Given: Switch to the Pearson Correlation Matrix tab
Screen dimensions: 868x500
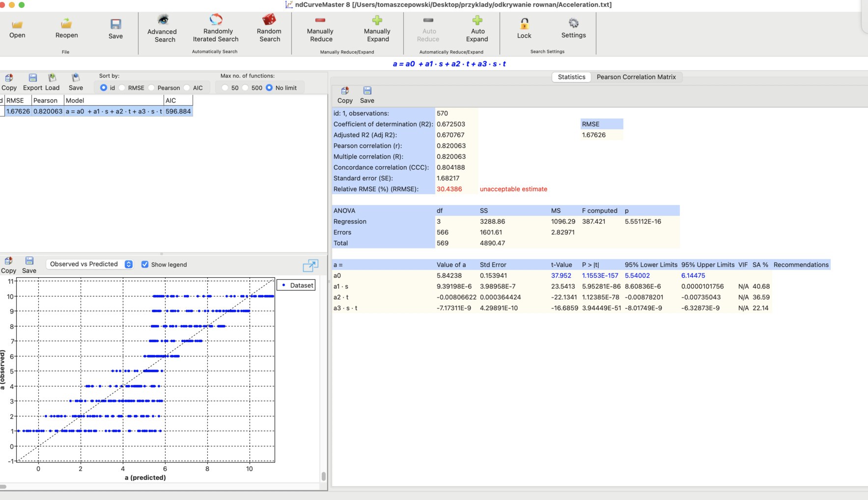Looking at the screenshot, I should (x=637, y=77).
